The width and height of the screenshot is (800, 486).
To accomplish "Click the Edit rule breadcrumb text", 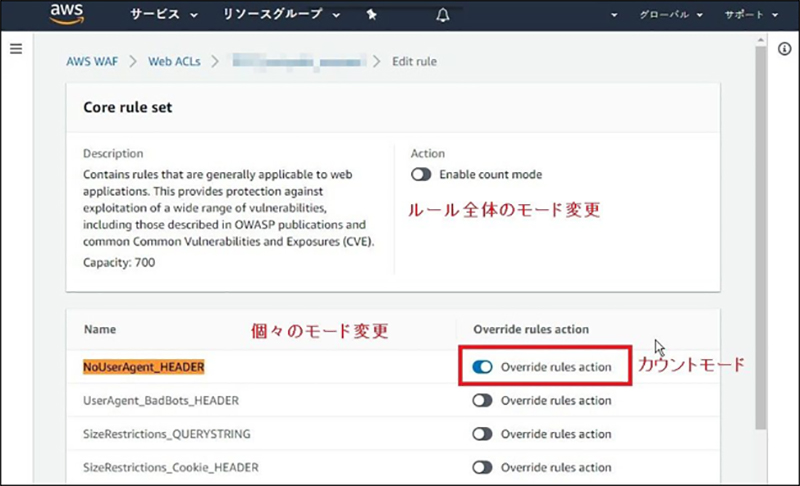I will 414,62.
